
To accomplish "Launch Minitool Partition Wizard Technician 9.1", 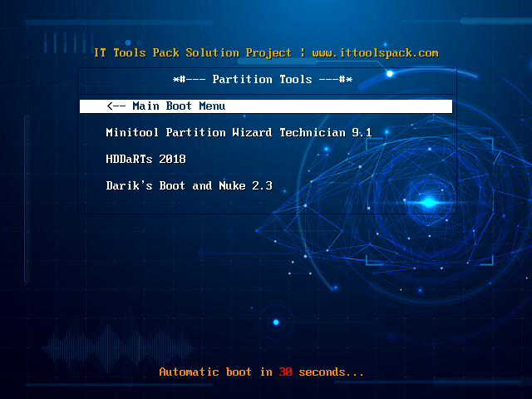I will [239, 133].
